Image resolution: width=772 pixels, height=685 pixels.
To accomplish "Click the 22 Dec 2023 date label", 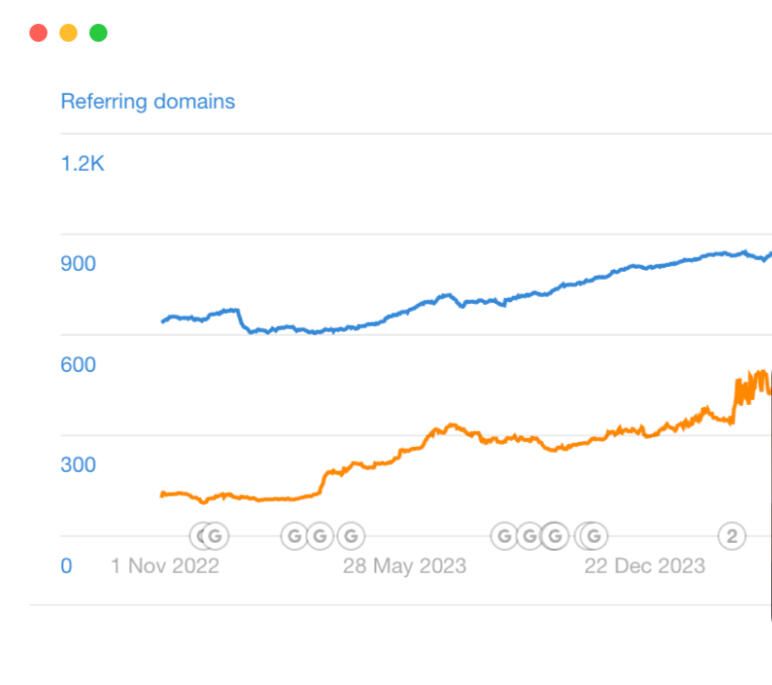I will click(644, 566).
